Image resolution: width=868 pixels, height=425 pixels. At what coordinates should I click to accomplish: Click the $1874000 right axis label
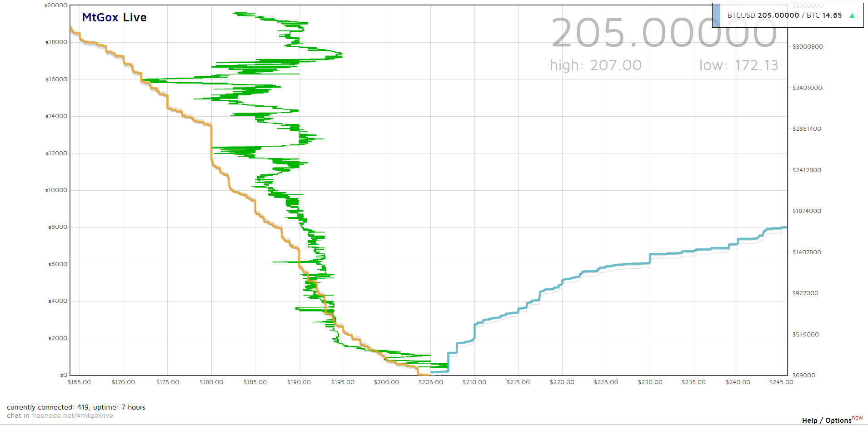point(807,211)
